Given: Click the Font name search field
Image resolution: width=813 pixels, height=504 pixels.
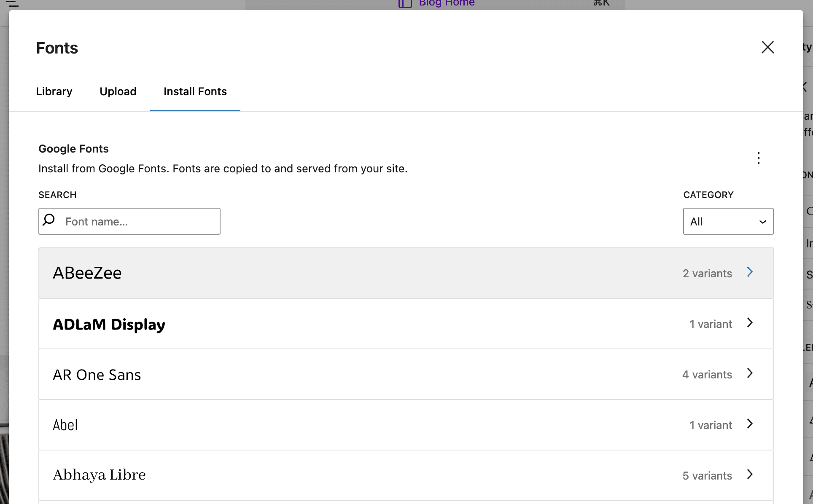Looking at the screenshot, I should [139, 221].
